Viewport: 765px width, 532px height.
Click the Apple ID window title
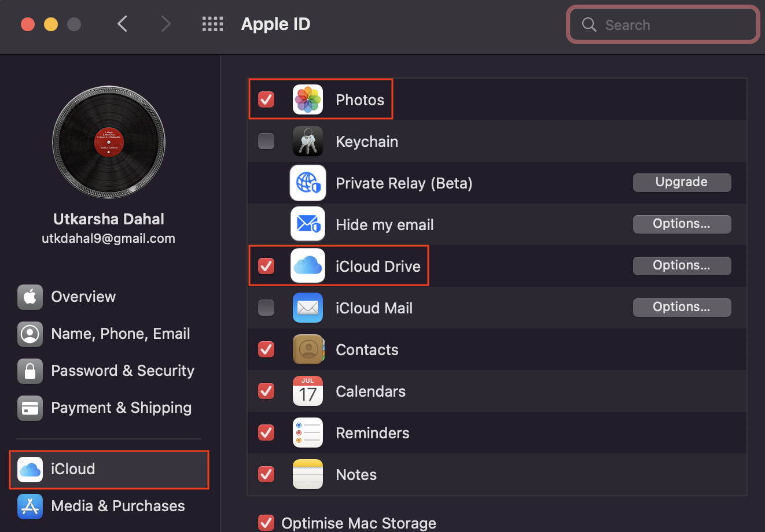(275, 24)
